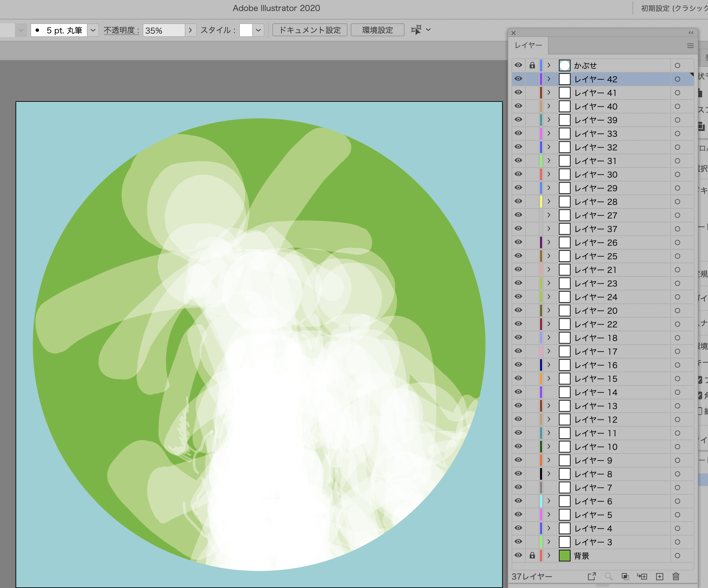This screenshot has height=588, width=708.
Task: Open the Layers panel hamburger menu
Action: tap(690, 45)
